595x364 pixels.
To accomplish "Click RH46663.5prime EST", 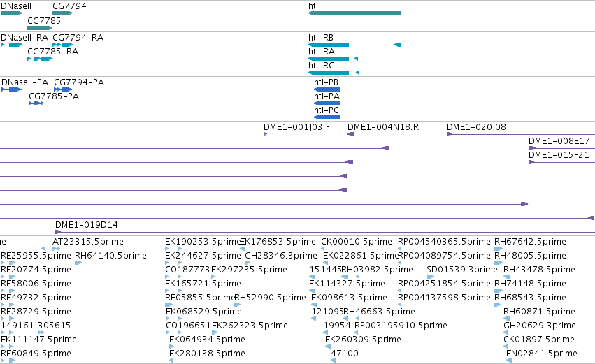I will coord(351,319).
